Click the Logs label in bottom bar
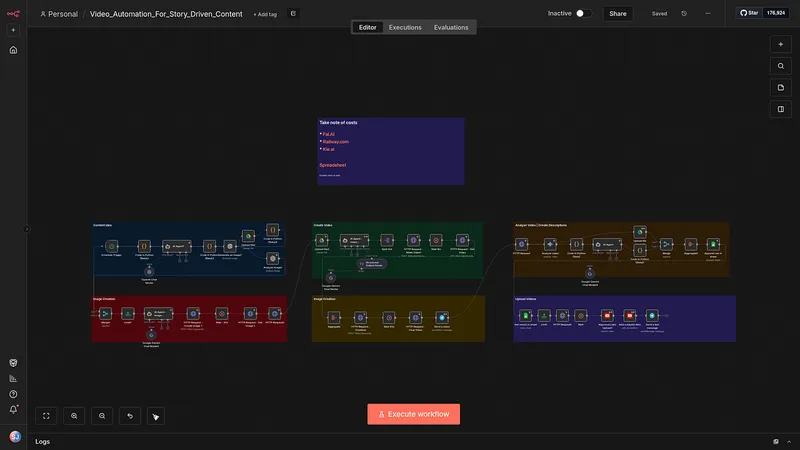Viewport: 800px width, 450px height. click(x=42, y=442)
